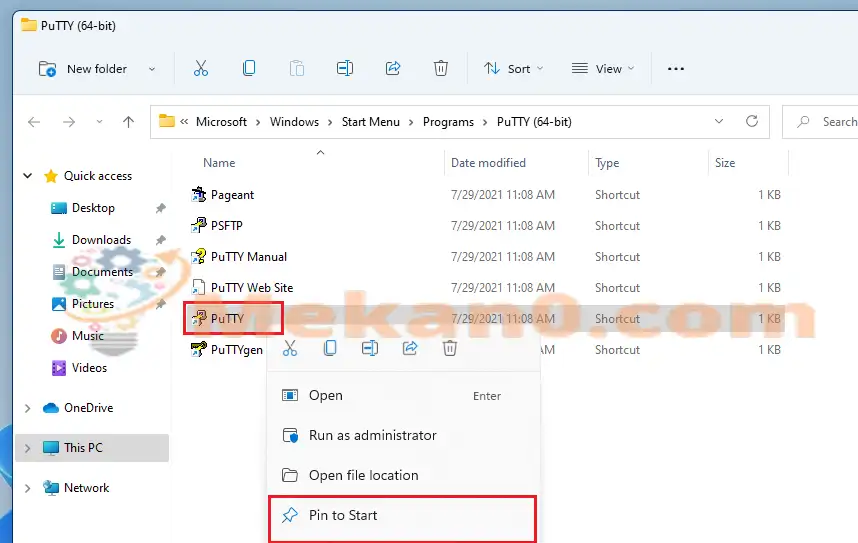Click the PuTTY Manual shortcut icon
This screenshot has height=543, width=858.
click(x=199, y=256)
